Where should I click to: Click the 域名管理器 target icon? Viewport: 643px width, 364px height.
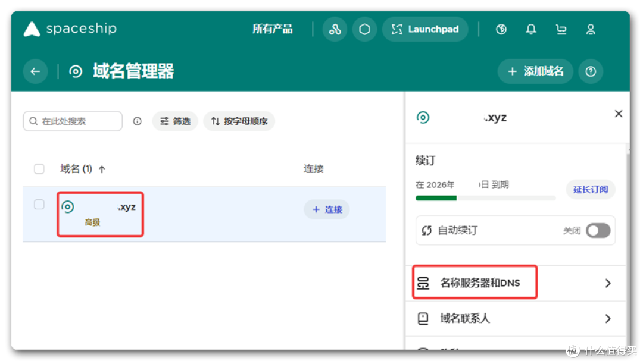76,71
